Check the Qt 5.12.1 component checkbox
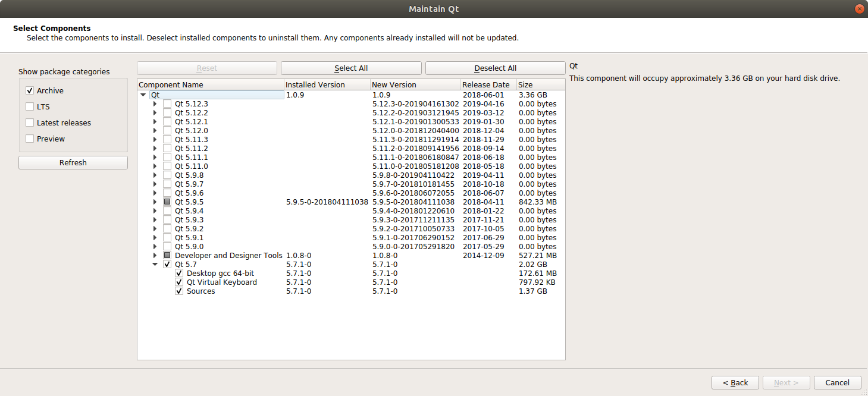Screen dimensions: 868x396 [167, 122]
